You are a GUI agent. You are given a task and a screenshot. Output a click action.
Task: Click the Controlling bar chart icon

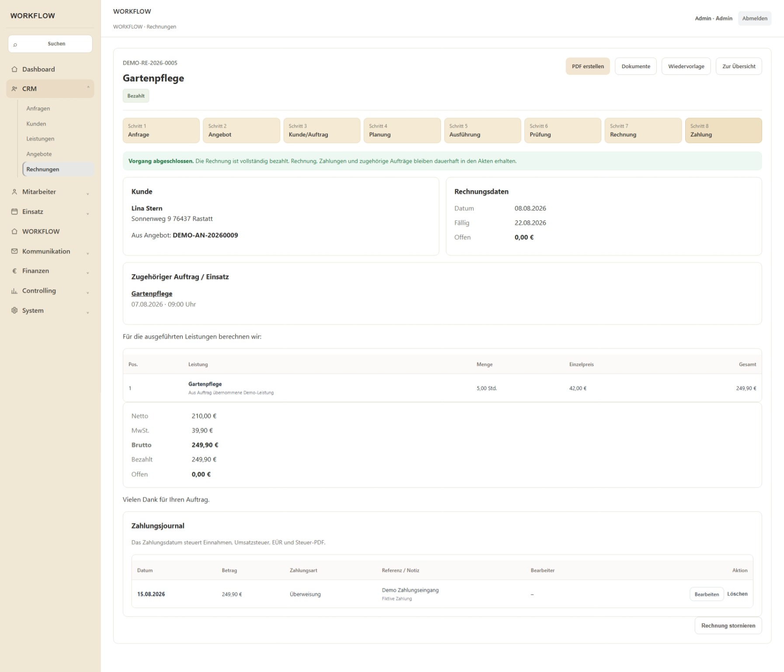pyautogui.click(x=14, y=291)
